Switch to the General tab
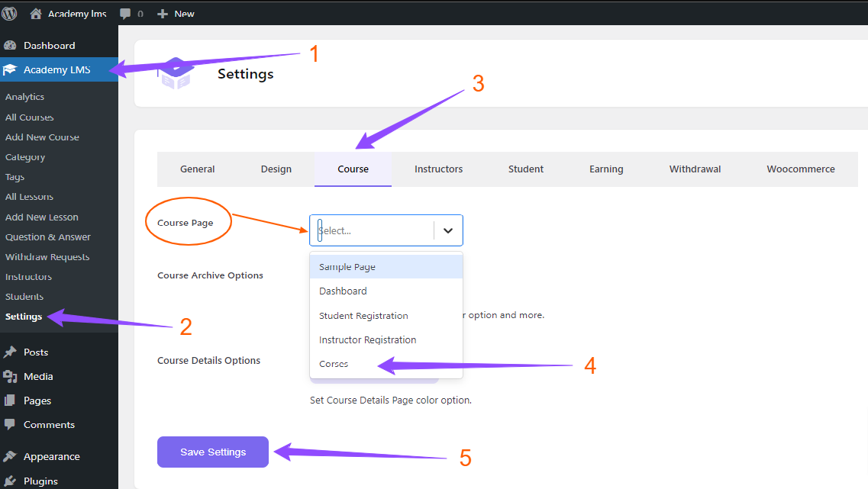The height and width of the screenshot is (489, 868). click(x=197, y=169)
